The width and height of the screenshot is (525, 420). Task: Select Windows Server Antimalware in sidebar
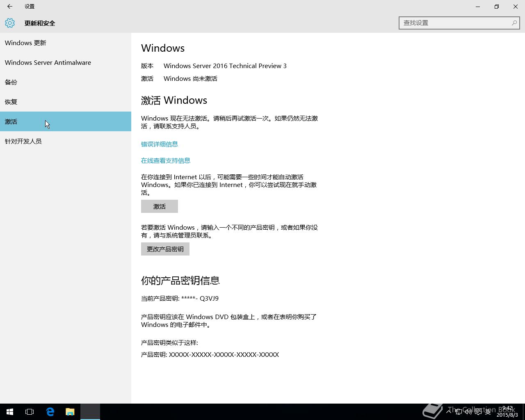66,62
